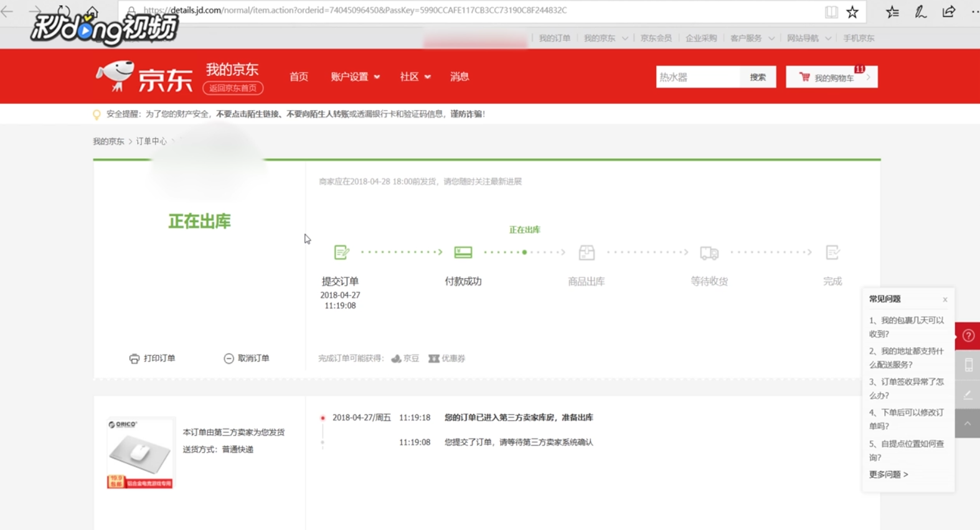Click 我的购物车 button
This screenshot has height=530, width=980.
point(832,77)
